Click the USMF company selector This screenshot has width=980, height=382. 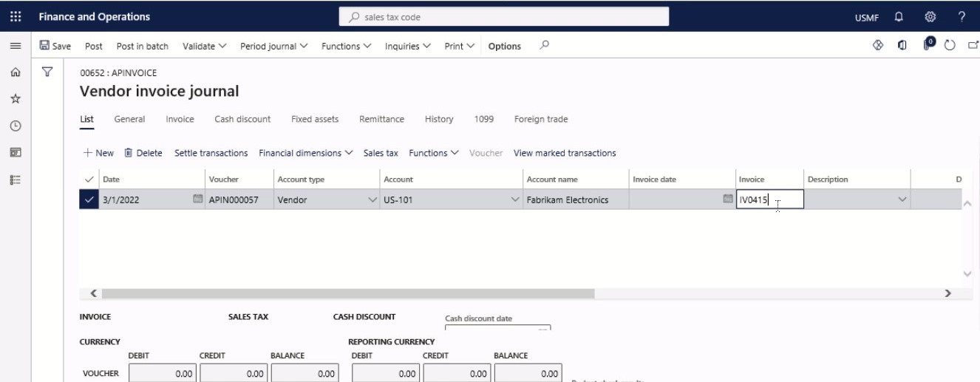click(x=867, y=17)
